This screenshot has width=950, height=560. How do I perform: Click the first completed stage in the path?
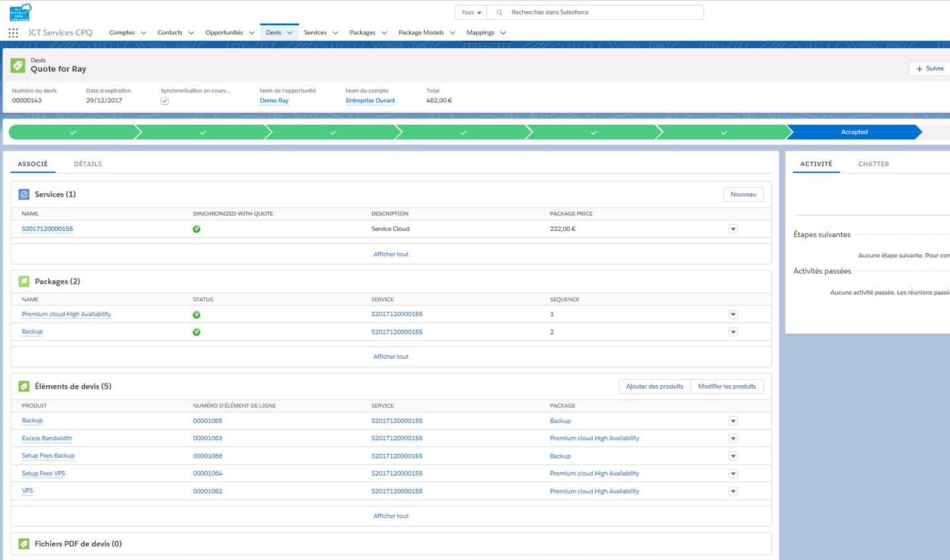pos(73,132)
